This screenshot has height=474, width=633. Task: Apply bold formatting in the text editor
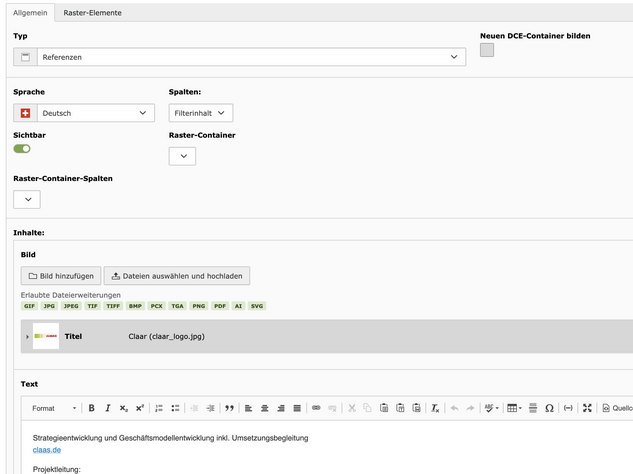pyautogui.click(x=92, y=408)
